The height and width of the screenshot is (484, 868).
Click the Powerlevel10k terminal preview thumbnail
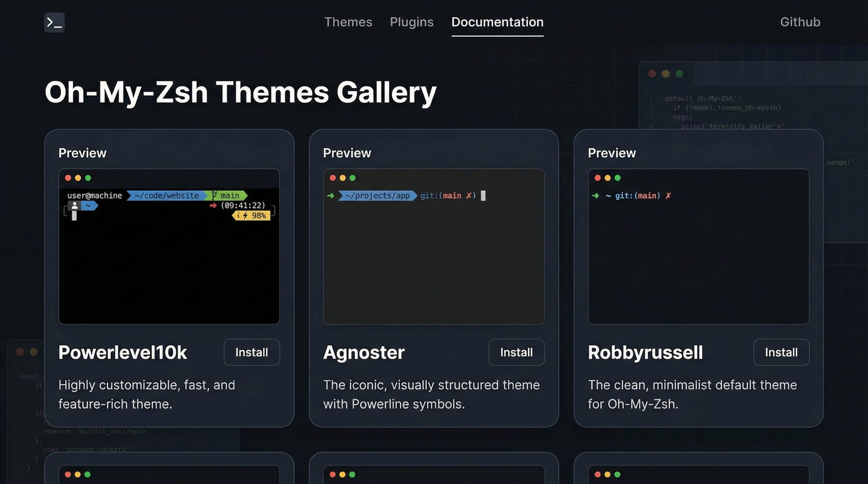(x=169, y=260)
